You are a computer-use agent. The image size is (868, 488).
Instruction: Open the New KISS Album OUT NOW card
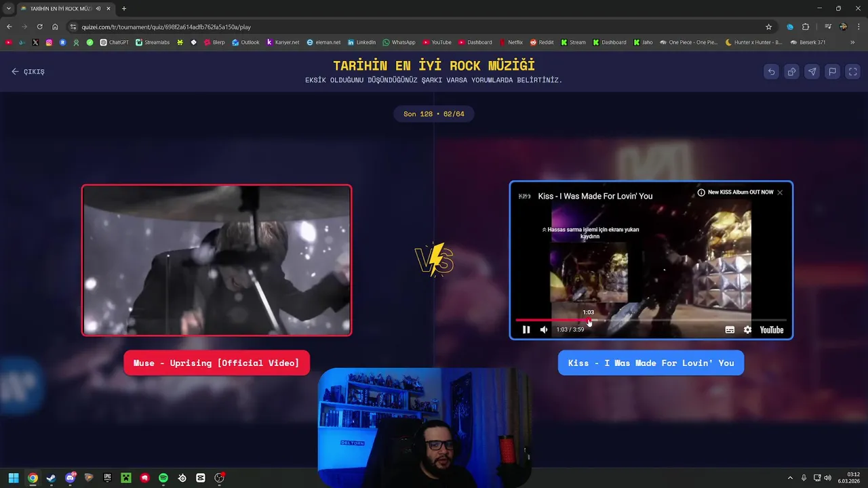pyautogui.click(x=736, y=192)
